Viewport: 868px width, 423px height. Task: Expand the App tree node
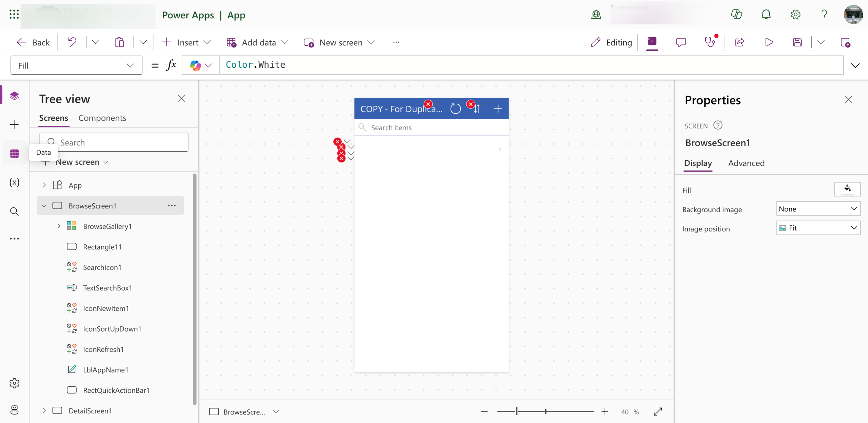44,185
